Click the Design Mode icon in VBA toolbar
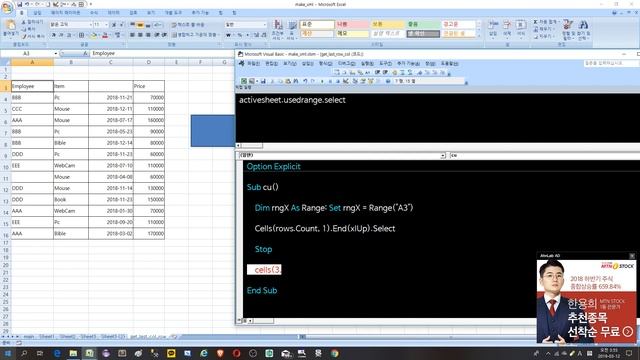 coord(346,81)
